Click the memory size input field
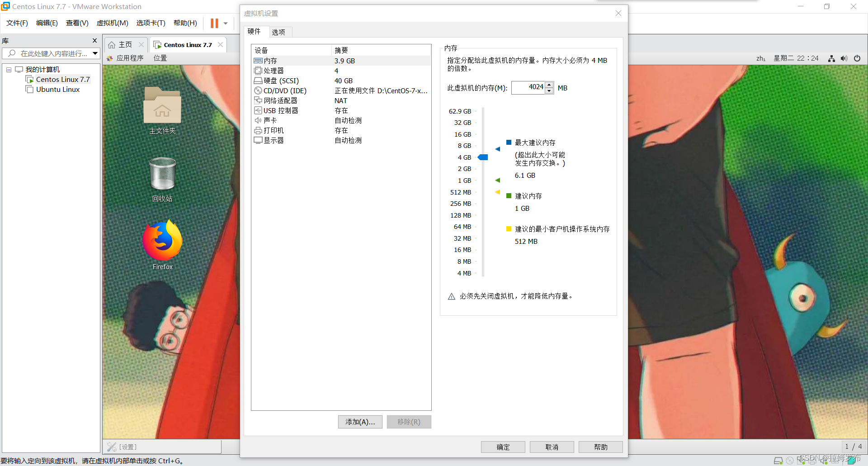 [528, 87]
